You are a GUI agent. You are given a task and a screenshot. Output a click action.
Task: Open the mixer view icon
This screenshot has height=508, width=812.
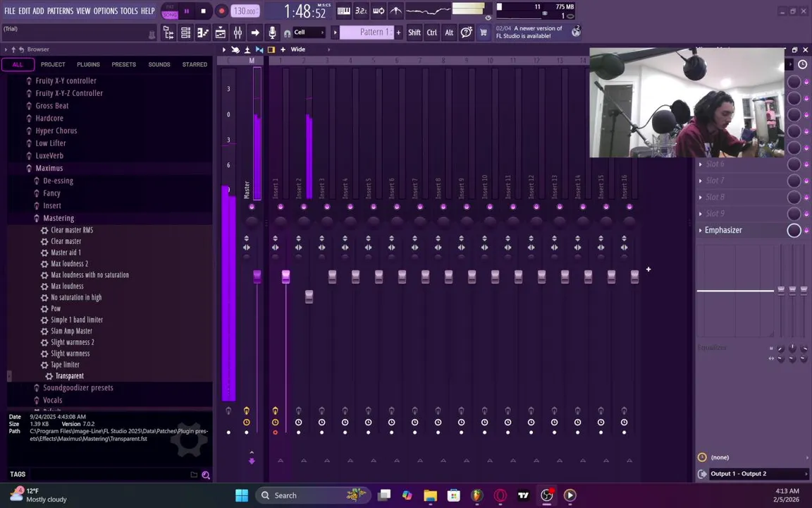[x=238, y=32]
